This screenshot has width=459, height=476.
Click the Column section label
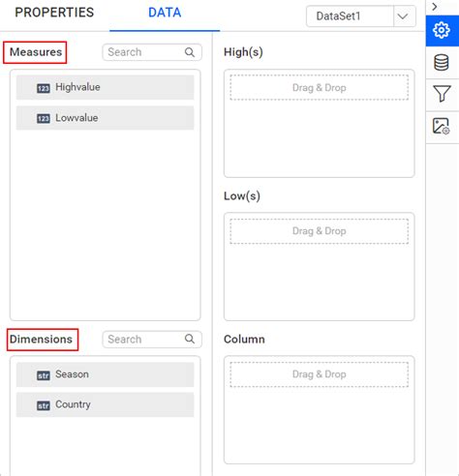(244, 340)
